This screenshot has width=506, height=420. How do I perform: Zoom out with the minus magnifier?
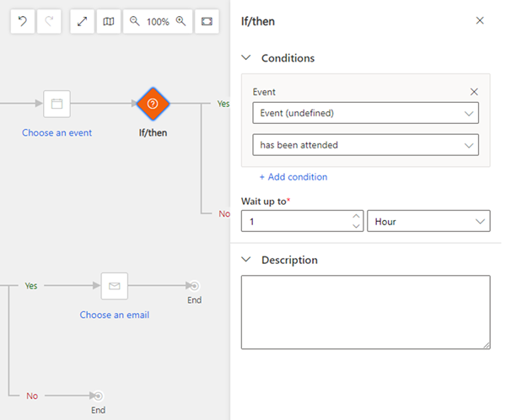point(135,22)
